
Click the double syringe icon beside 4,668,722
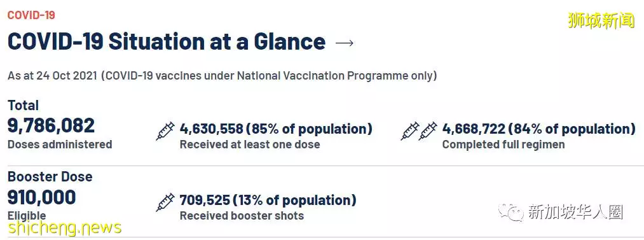[419, 132]
